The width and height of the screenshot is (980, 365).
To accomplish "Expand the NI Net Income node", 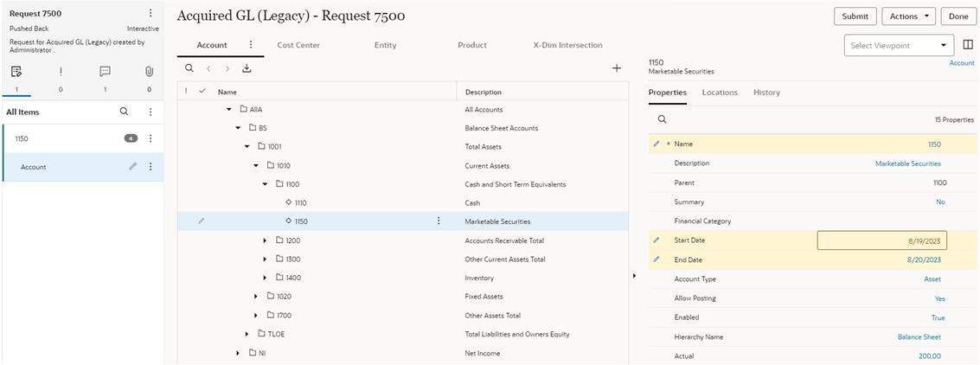I will [x=238, y=353].
